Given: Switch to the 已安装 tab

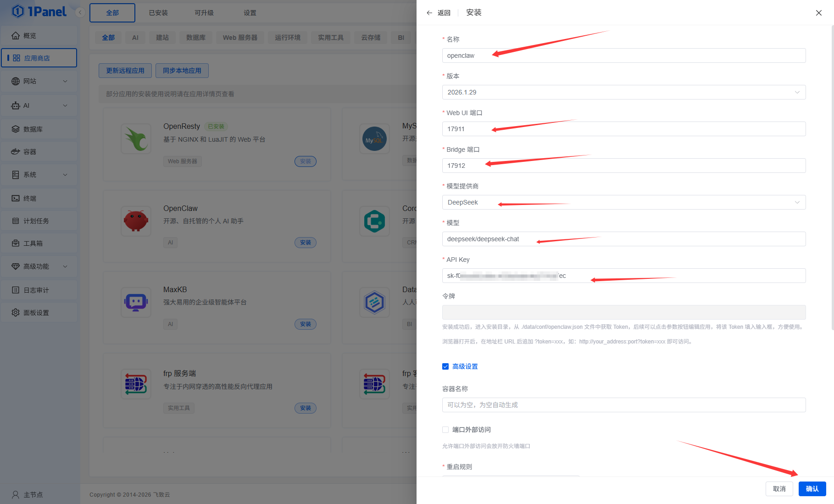Looking at the screenshot, I should pos(158,13).
